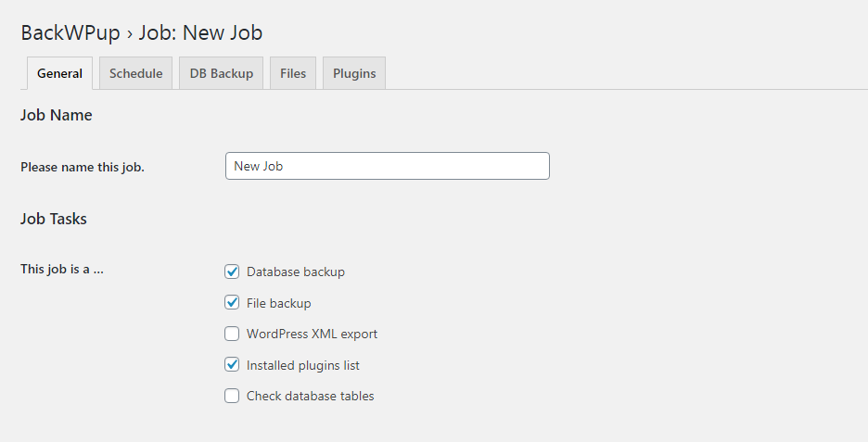Screen dimensions: 868x442
Task: Open the Schedule tab
Action: (x=135, y=74)
